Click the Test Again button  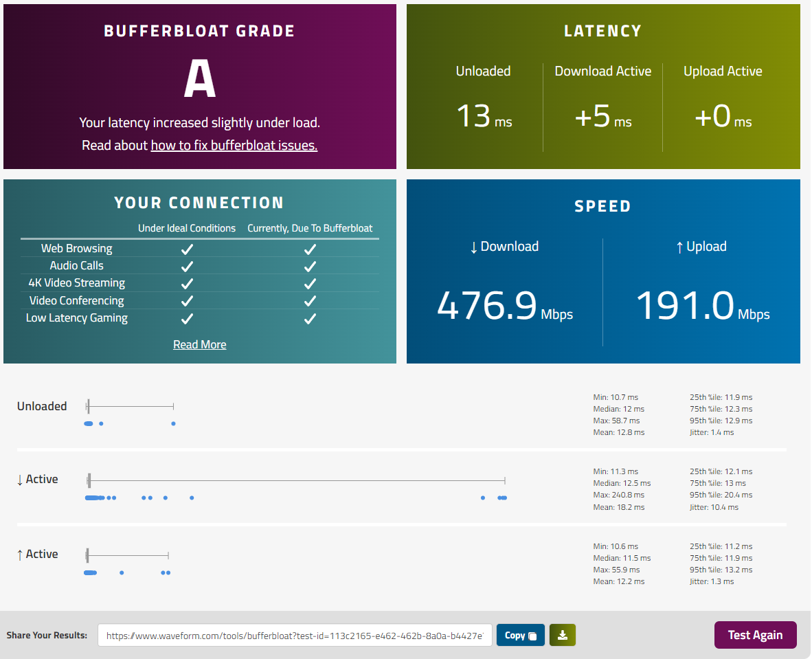[755, 635]
